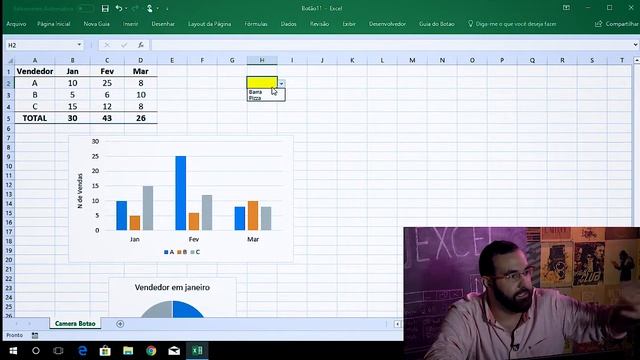Screen dimensions: 640x360
Task: Click cell with value 25
Action: pos(107,83)
